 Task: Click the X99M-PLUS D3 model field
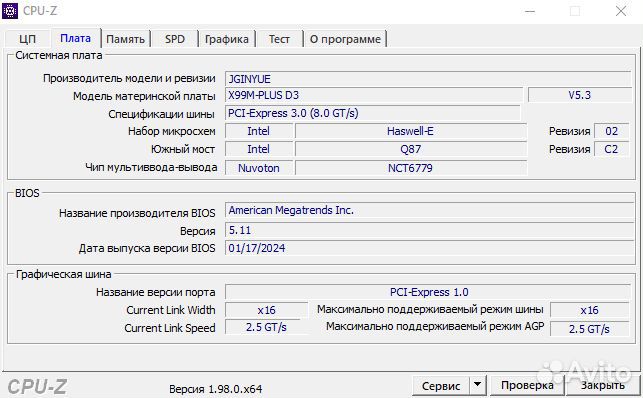coord(374,95)
